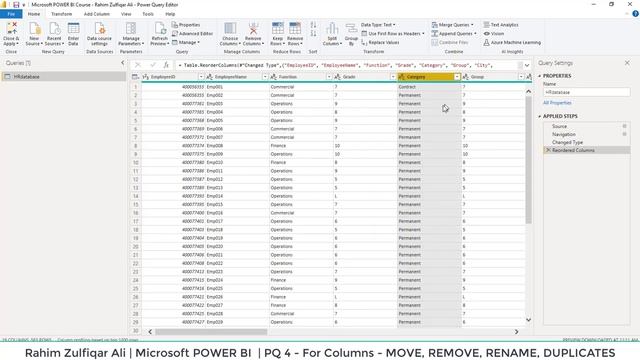Switch to the Transform tab
The image size is (640, 360).
click(x=62, y=14)
